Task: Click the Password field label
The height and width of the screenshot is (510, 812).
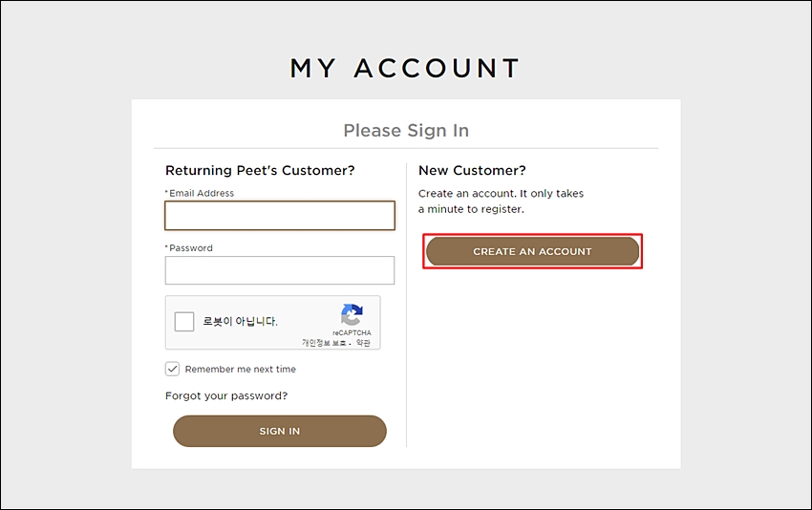Action: [x=188, y=248]
